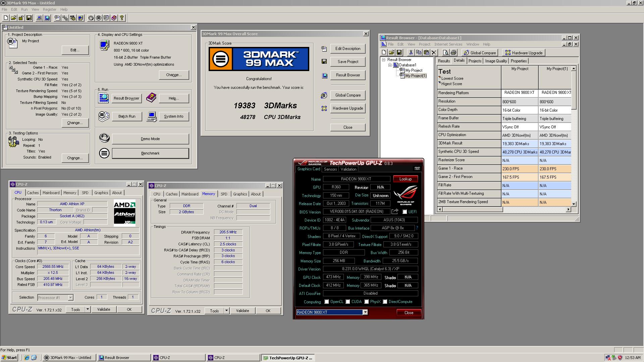644x362 pixels.
Task: Click the Batch Run stacked pages toolbar icon
Action: click(106, 18)
